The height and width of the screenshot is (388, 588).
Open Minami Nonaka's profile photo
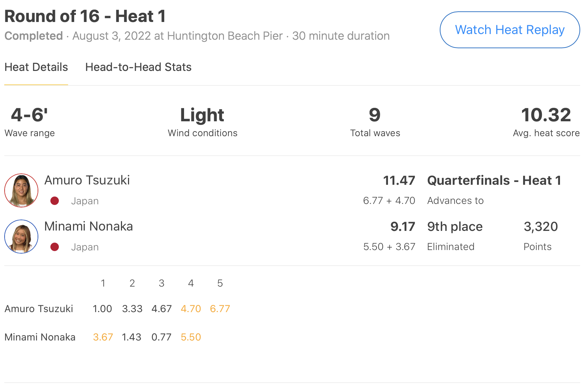pyautogui.click(x=21, y=237)
